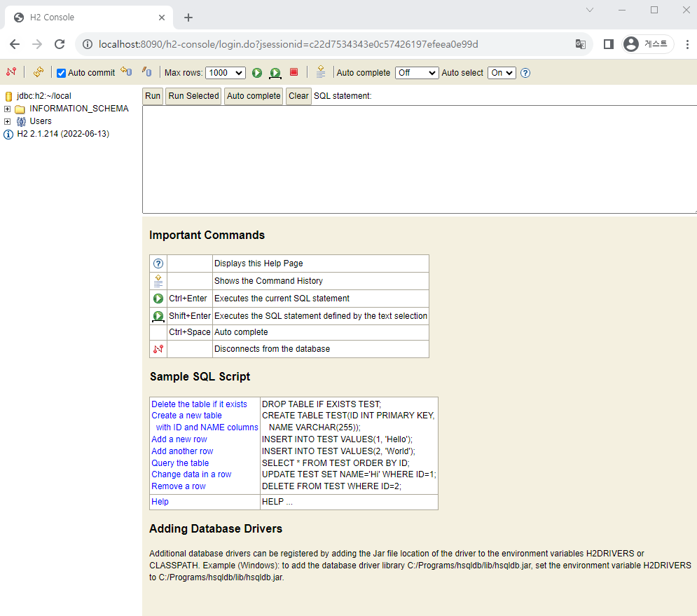Click the Rollback icon
The height and width of the screenshot is (616, 697).
click(x=127, y=71)
